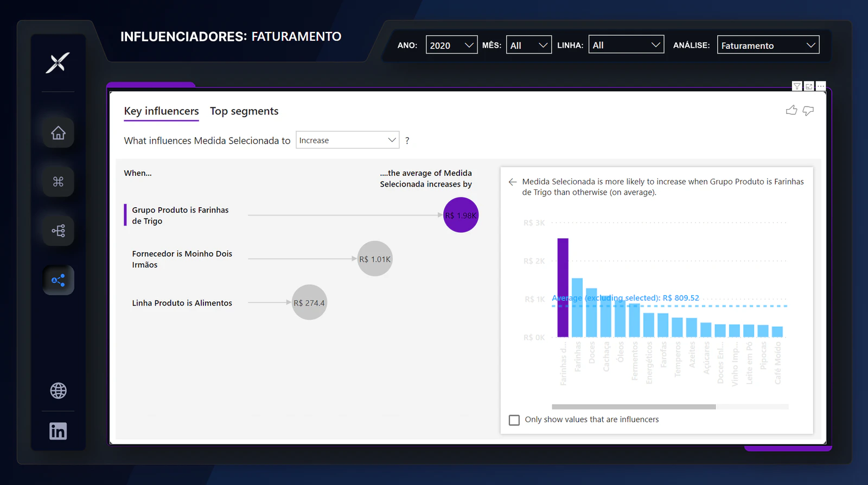Click the average line label R$ 809.52
The image size is (868, 485).
625,298
